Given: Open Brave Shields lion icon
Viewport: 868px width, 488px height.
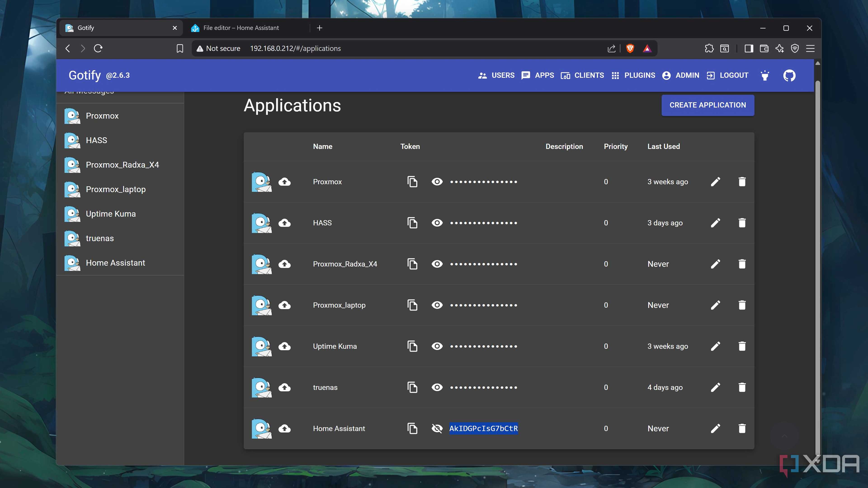Looking at the screenshot, I should click(630, 49).
